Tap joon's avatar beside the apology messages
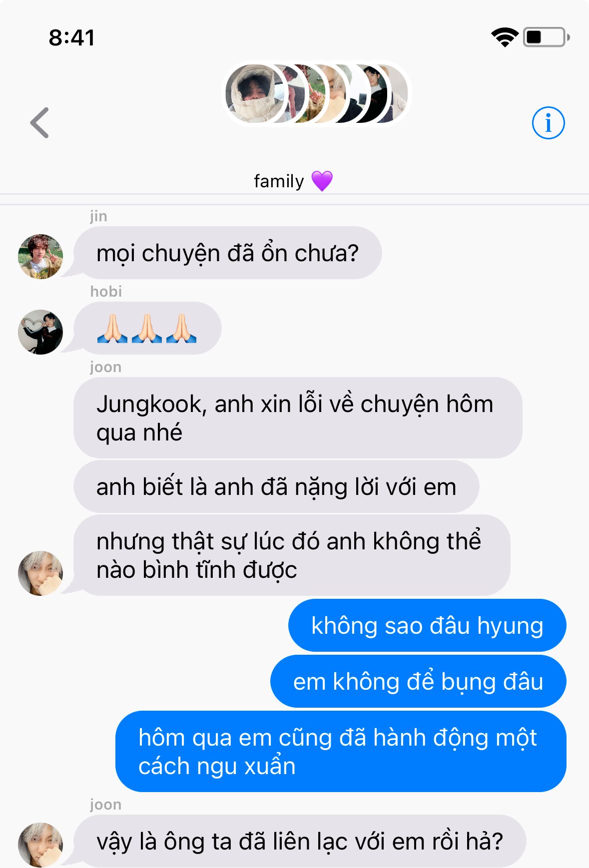 (40, 573)
